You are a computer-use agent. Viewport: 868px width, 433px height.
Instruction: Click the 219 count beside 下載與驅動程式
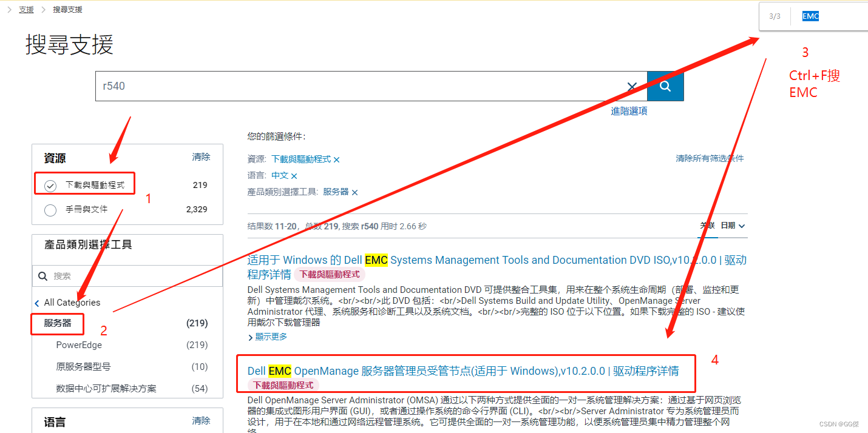coord(200,186)
